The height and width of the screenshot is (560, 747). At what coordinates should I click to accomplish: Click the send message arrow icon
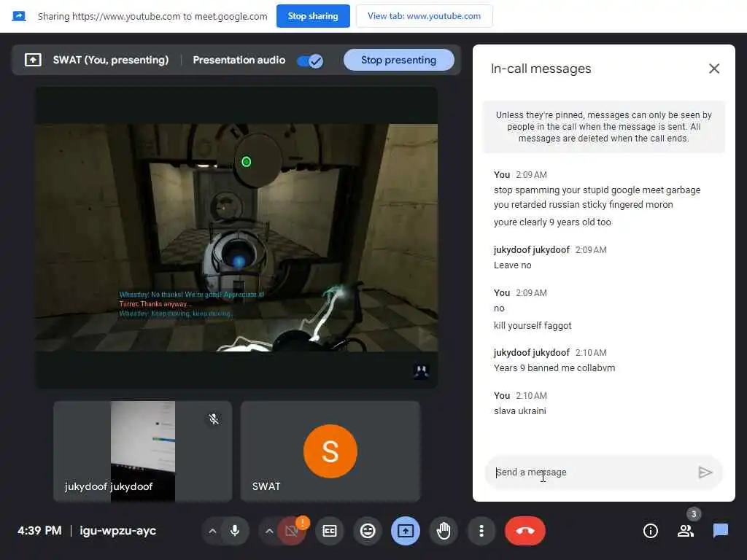coord(705,472)
